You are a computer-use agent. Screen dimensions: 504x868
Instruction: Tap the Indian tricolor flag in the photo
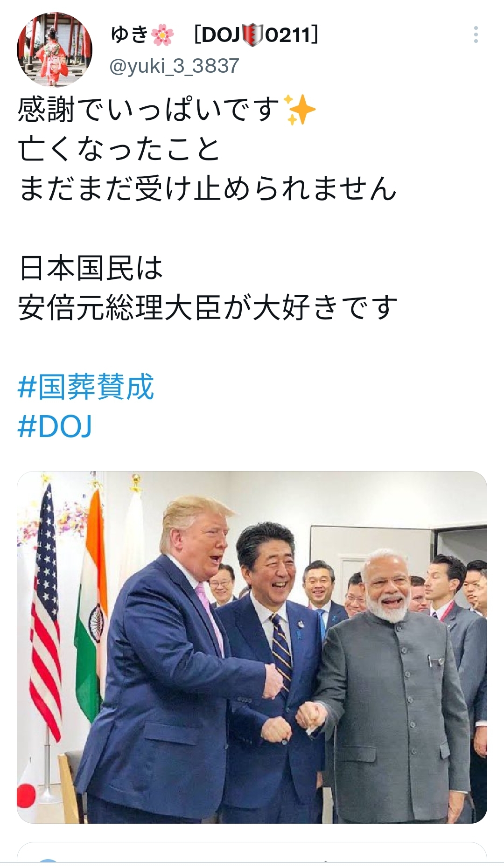click(x=93, y=606)
